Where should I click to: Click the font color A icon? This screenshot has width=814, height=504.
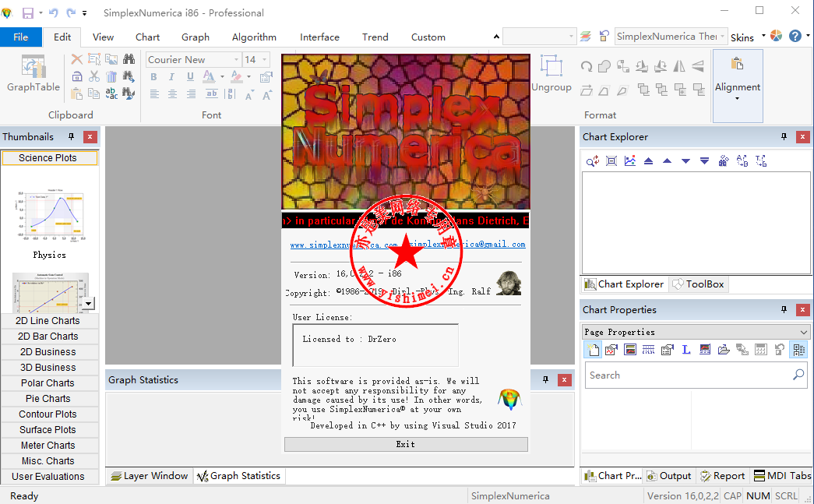click(209, 77)
